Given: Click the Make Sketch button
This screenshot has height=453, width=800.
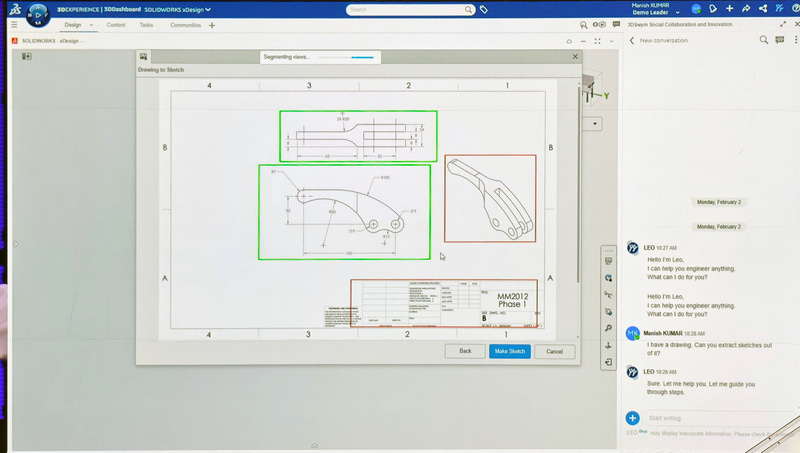Looking at the screenshot, I should (510, 351).
